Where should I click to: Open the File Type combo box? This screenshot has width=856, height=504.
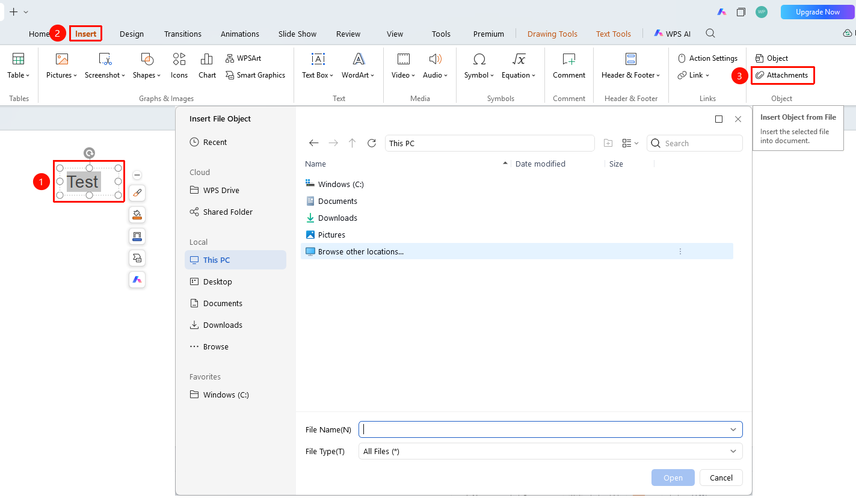click(550, 451)
